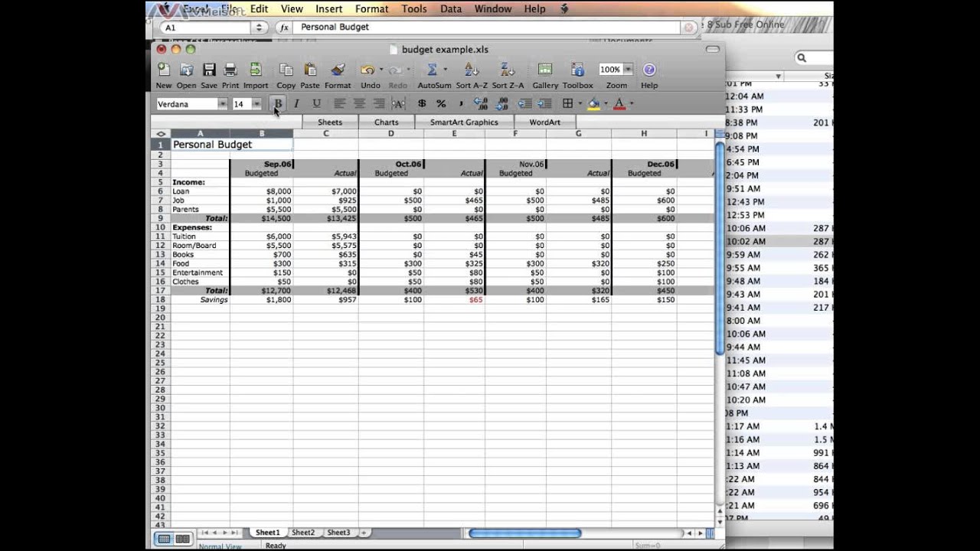This screenshot has height=551, width=980.
Task: Click the increase decimal icon
Action: [481, 103]
